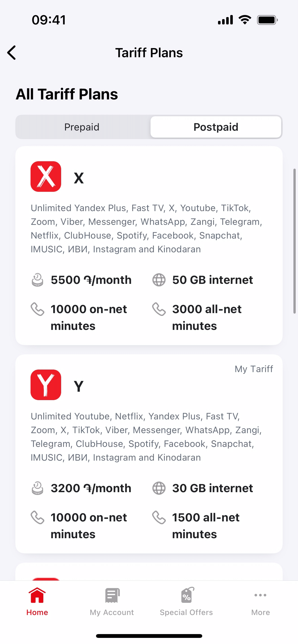
Task: Tap the Wi-Fi status icon
Action: [x=245, y=20]
